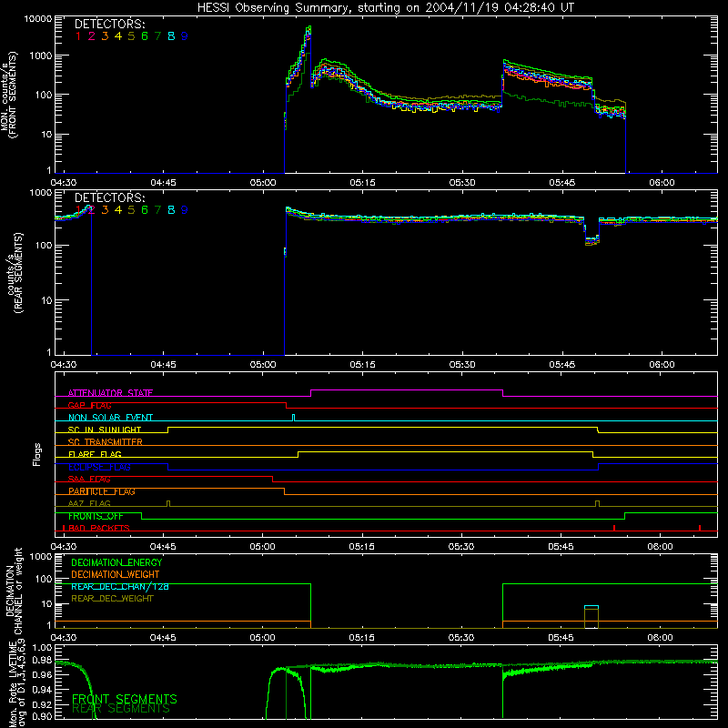Click the BAD_PACKETS flag label
This screenshot has height=728, width=728.
[x=99, y=529]
